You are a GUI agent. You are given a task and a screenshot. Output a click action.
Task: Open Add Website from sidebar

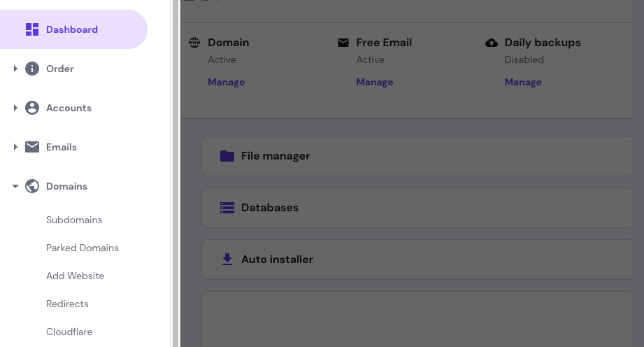click(x=75, y=276)
